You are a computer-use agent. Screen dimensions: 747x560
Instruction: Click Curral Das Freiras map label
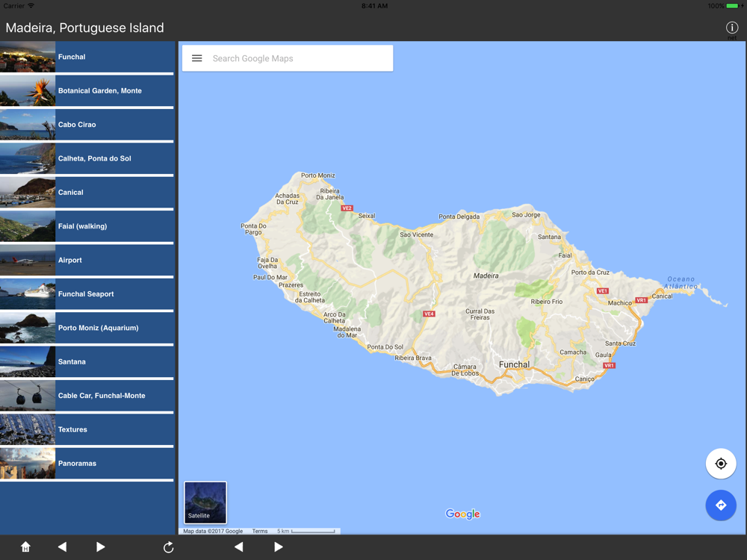(x=480, y=314)
